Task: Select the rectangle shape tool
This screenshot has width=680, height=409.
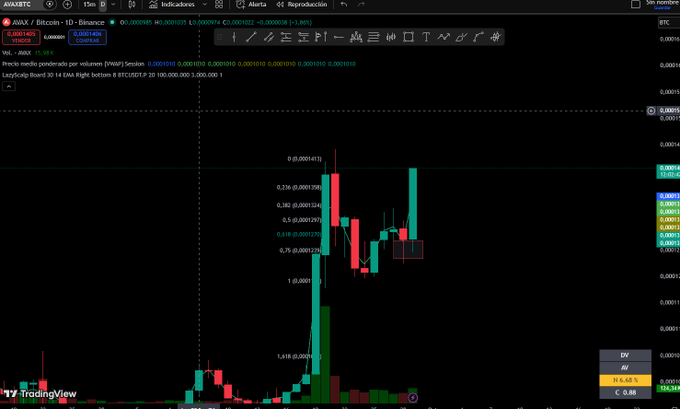Action: click(408, 37)
